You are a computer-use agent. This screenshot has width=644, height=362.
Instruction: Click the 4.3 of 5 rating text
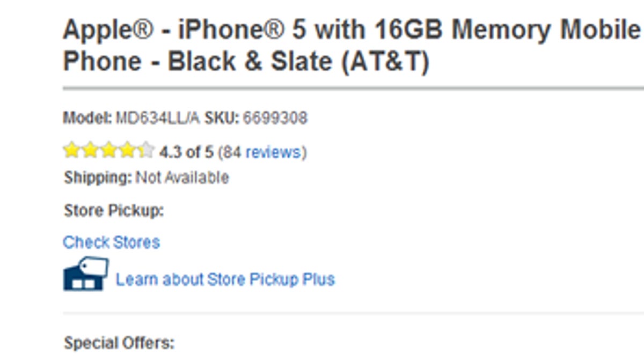pyautogui.click(x=186, y=152)
